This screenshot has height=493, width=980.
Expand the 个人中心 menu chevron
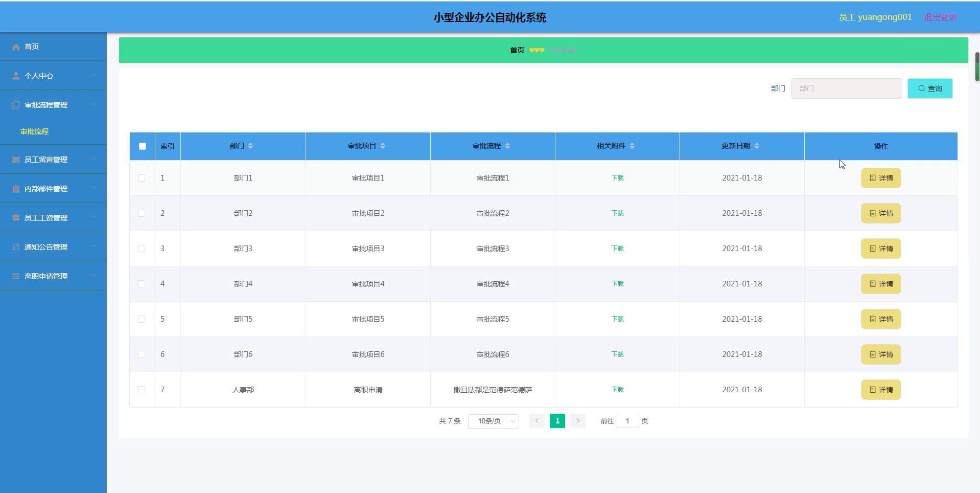[94, 75]
